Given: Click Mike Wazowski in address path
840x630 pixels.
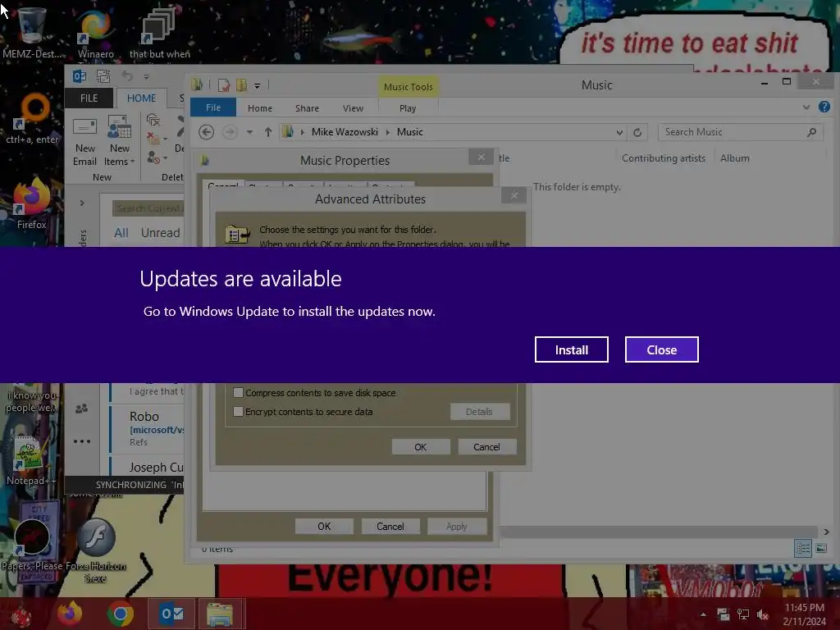Looking at the screenshot, I should pos(345,132).
